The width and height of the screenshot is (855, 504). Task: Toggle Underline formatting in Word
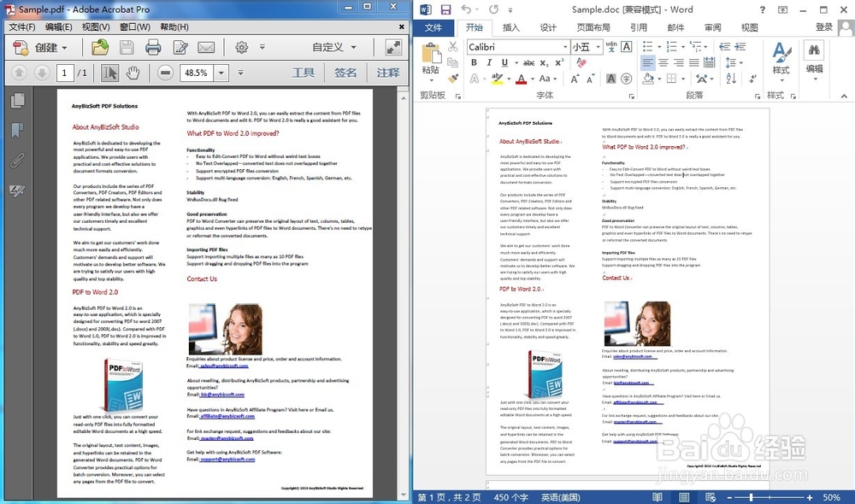505,62
